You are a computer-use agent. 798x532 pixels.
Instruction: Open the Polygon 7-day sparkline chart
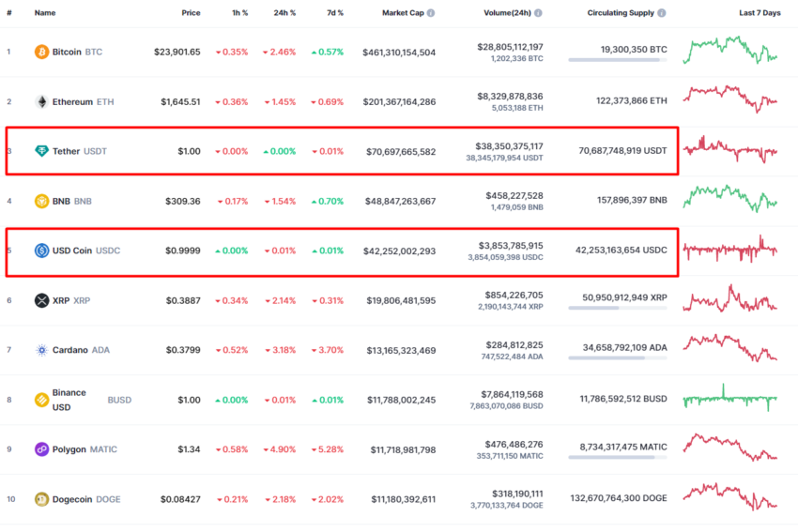point(730,448)
